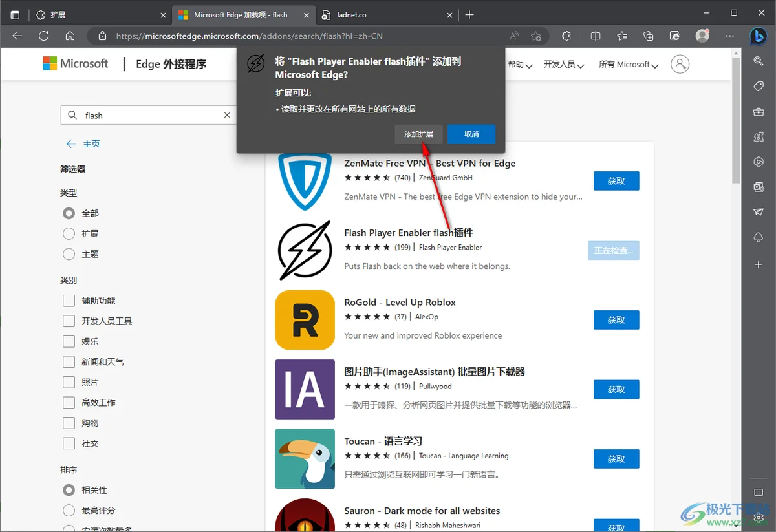Image resolution: width=776 pixels, height=532 pixels.
Task: Activate Read aloud icon in address bar
Action: pos(514,36)
